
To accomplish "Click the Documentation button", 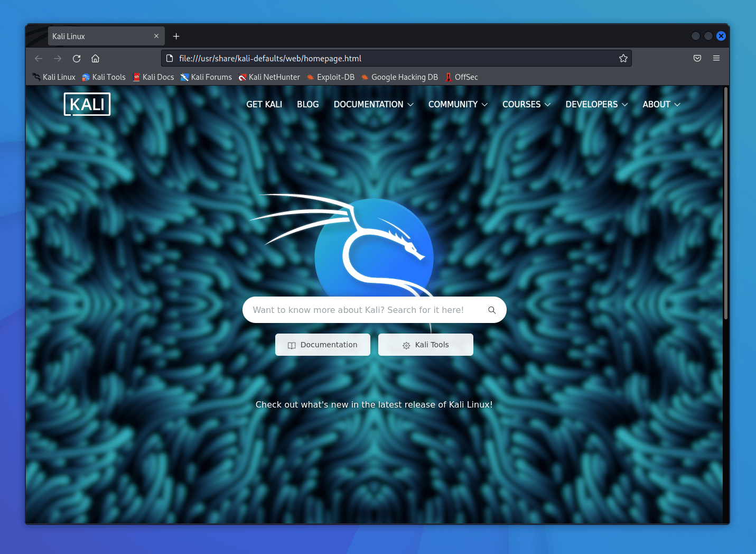I will [322, 345].
